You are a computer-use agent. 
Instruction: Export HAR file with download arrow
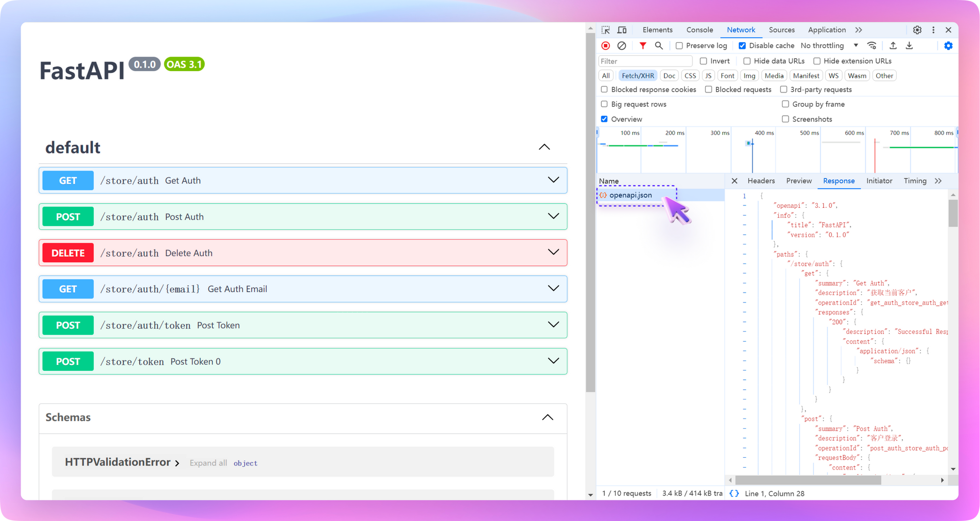pos(909,46)
